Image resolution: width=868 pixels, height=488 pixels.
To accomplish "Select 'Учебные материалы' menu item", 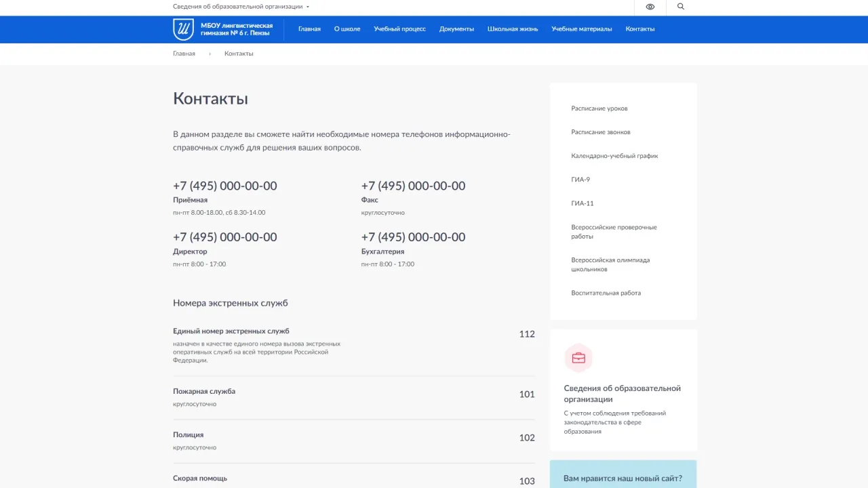I will tap(582, 29).
